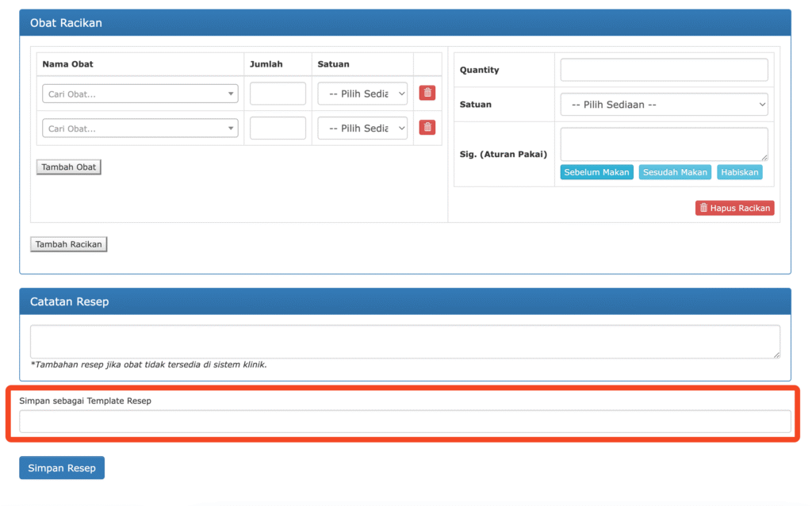Open the second row's Cari Obat dropdown
812x506 pixels.
(x=140, y=128)
